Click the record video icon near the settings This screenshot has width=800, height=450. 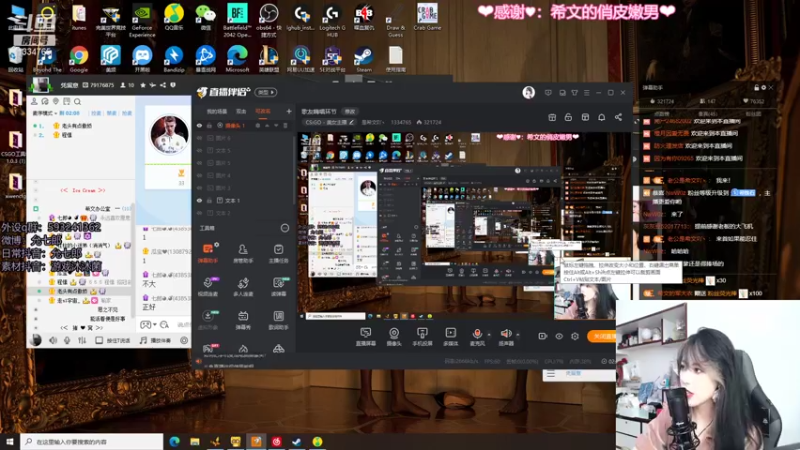click(542, 336)
